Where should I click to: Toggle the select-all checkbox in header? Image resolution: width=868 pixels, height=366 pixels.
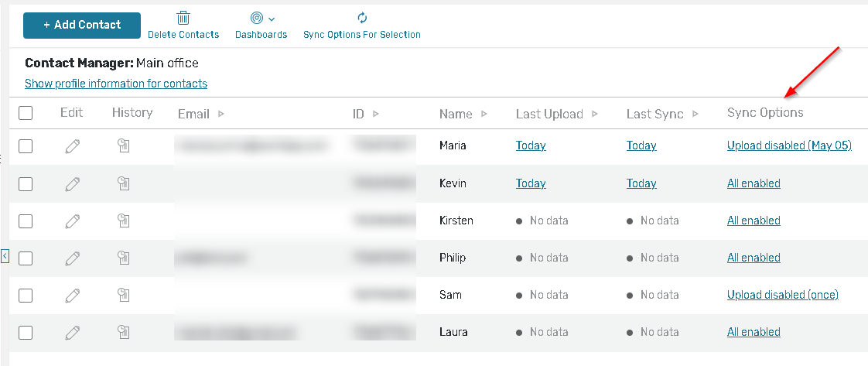(x=26, y=113)
